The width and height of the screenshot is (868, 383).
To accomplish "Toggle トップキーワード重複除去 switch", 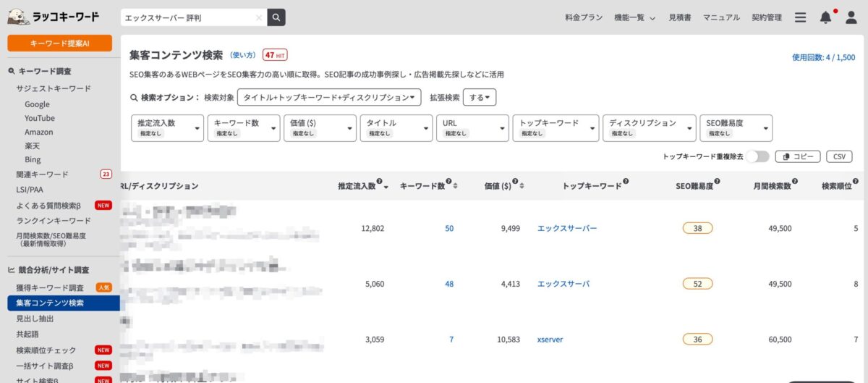I will (757, 156).
